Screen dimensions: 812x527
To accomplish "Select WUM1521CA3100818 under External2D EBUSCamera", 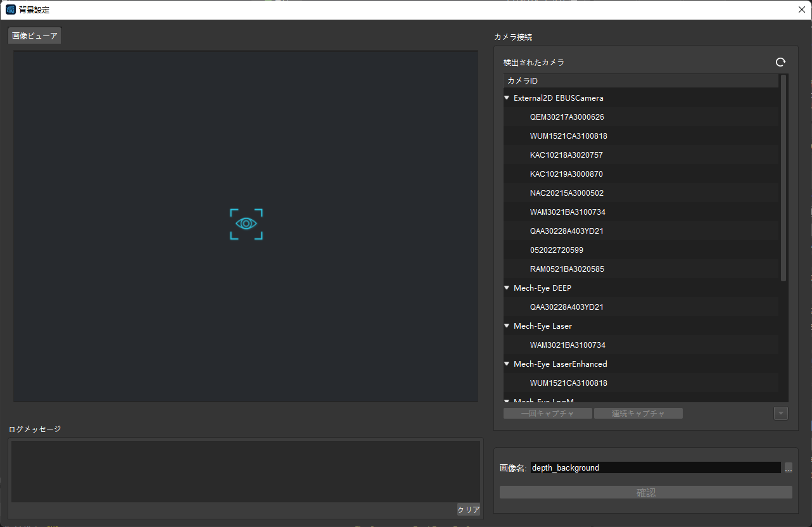I will (641, 136).
